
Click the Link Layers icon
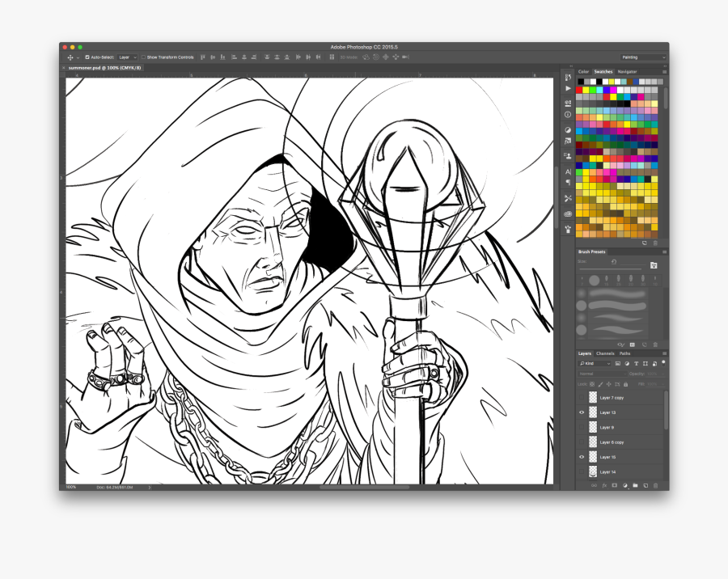pos(595,485)
